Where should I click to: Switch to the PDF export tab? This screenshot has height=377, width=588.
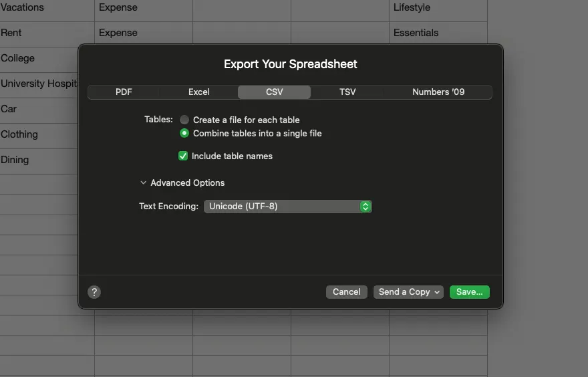point(124,92)
